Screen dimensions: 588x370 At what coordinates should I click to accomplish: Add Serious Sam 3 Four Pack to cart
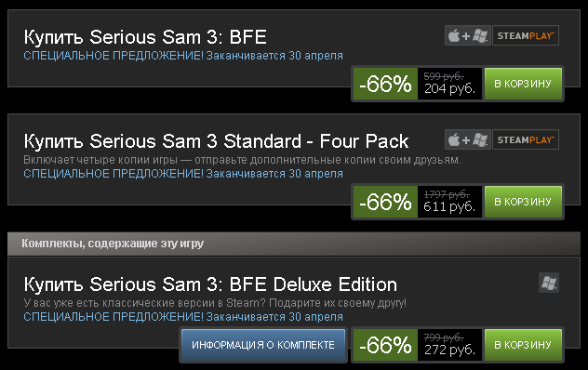pos(523,202)
